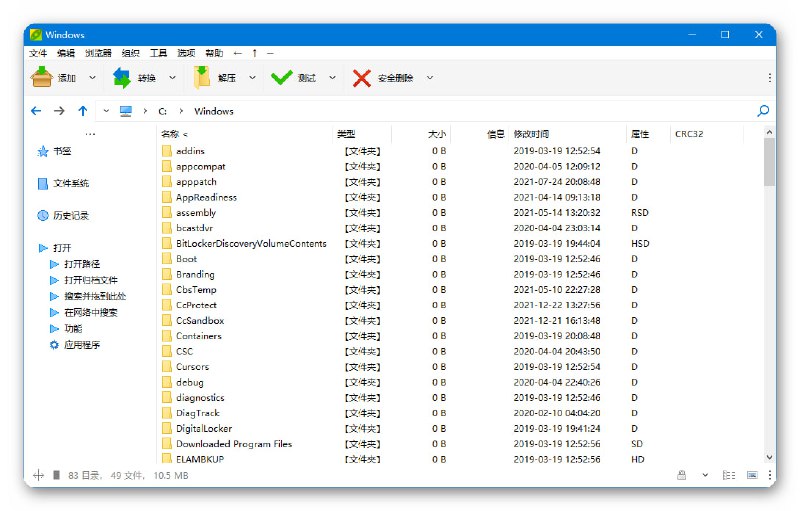Screen dimensions: 800x511
Task: Select Open path (打开路径) in sidebar
Action: pyautogui.click(x=76, y=264)
